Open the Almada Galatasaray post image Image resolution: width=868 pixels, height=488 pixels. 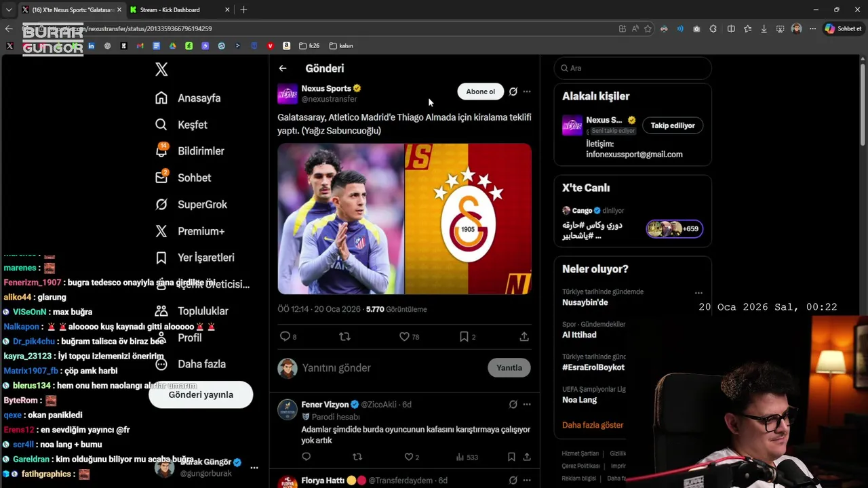coord(404,218)
